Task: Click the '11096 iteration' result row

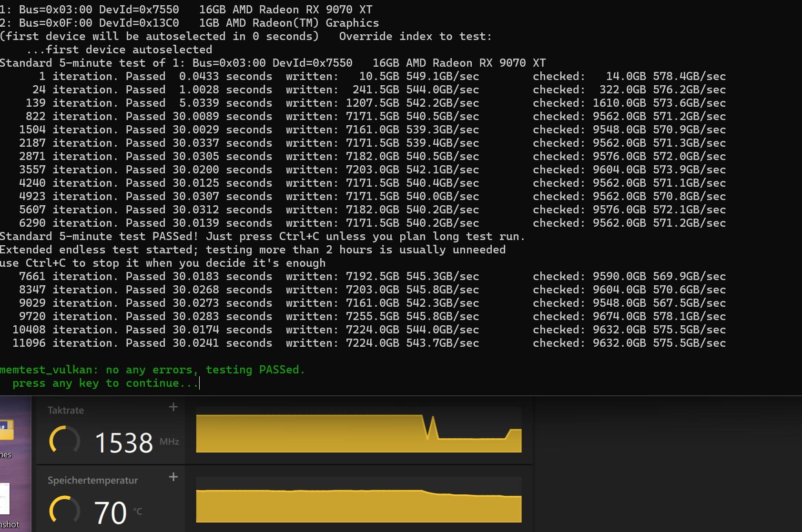Action: pos(369,343)
